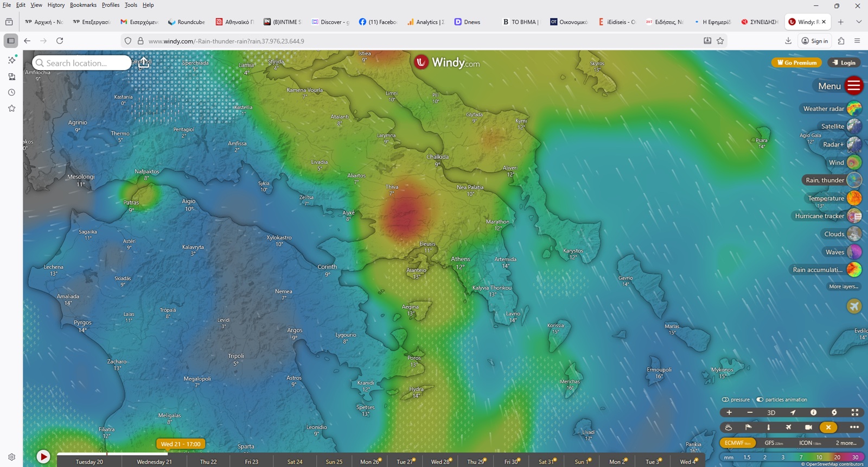Click the airport plane icon in toolbar
This screenshot has width=868, height=467.
click(x=788, y=427)
